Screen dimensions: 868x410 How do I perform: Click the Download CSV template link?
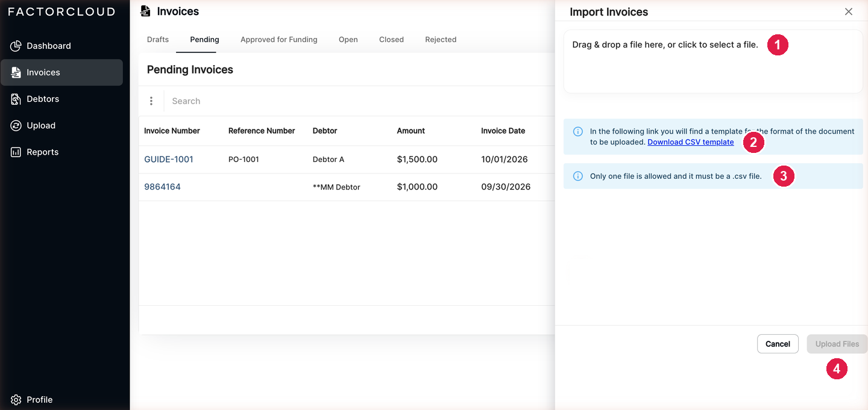pos(691,142)
